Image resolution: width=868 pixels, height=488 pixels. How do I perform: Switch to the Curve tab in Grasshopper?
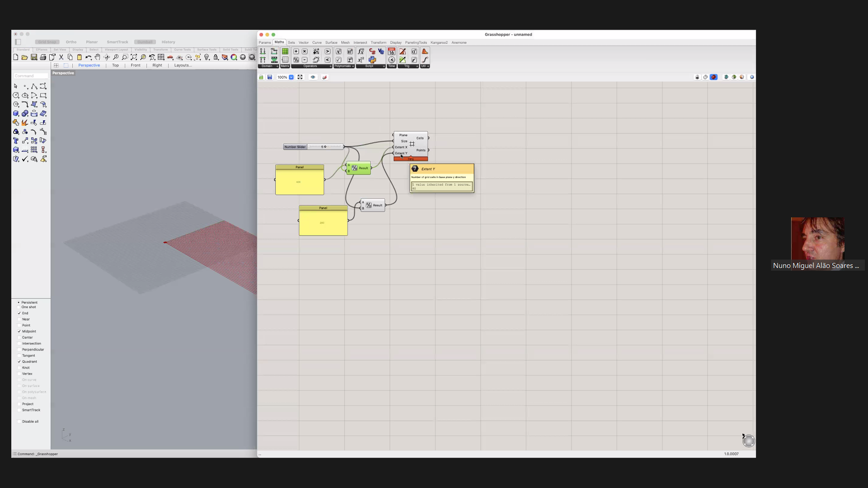317,42
